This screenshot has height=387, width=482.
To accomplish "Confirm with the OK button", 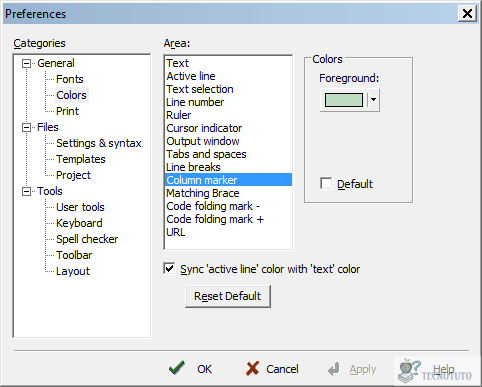I will click(190, 369).
